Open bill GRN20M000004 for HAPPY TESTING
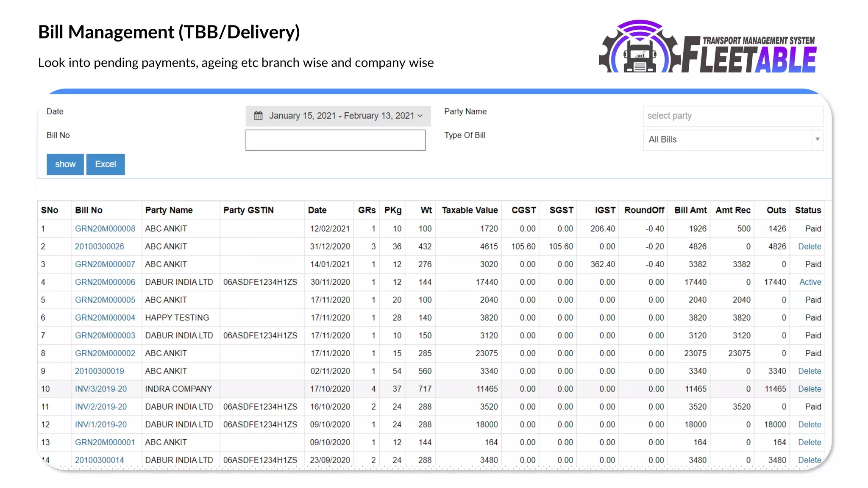This screenshot has width=868, height=488. 105,318
